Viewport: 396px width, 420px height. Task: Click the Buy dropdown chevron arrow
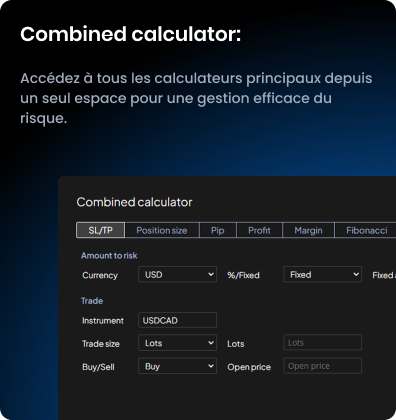[x=211, y=366]
